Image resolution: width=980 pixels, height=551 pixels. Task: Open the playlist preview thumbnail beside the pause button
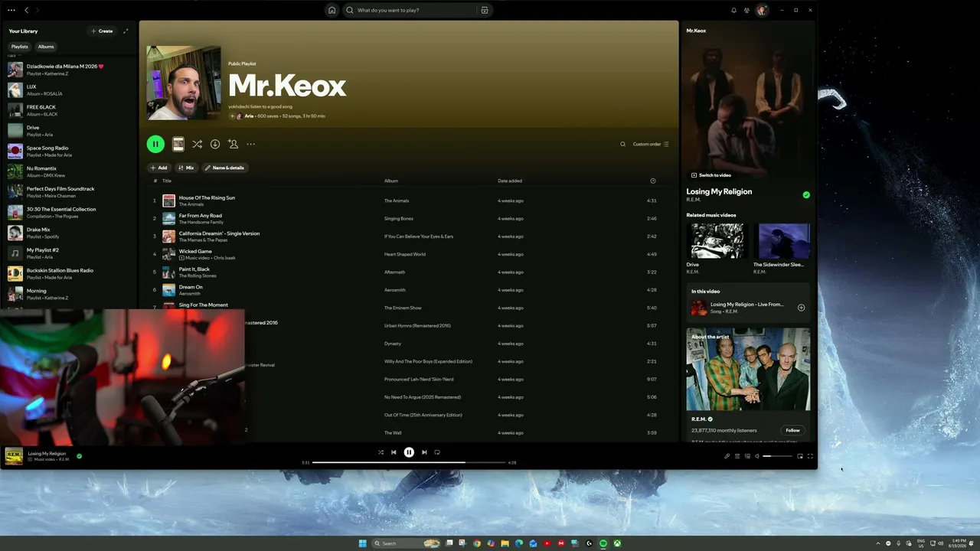point(178,144)
